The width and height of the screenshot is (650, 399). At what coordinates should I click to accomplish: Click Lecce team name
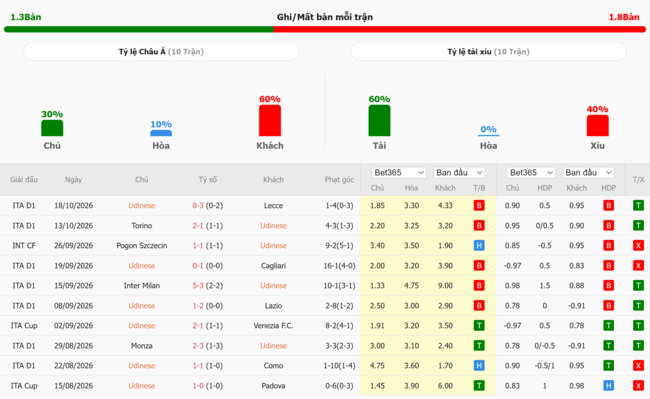pos(273,206)
